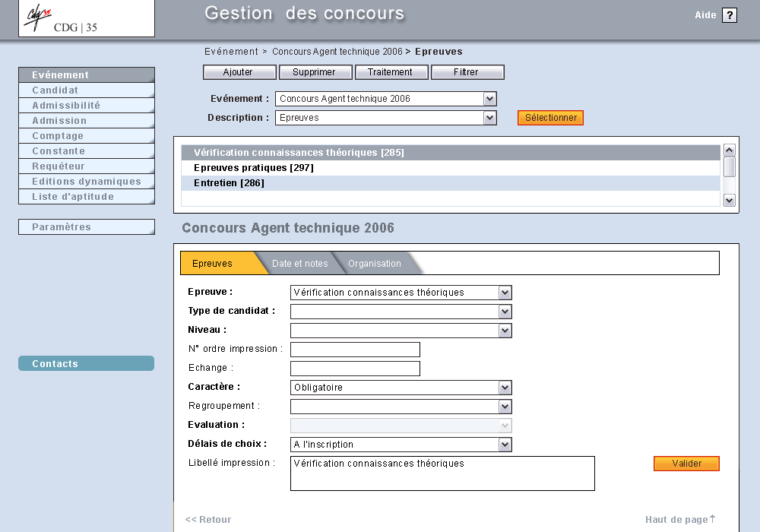Expand the Epreuve dropdown

tap(401, 293)
